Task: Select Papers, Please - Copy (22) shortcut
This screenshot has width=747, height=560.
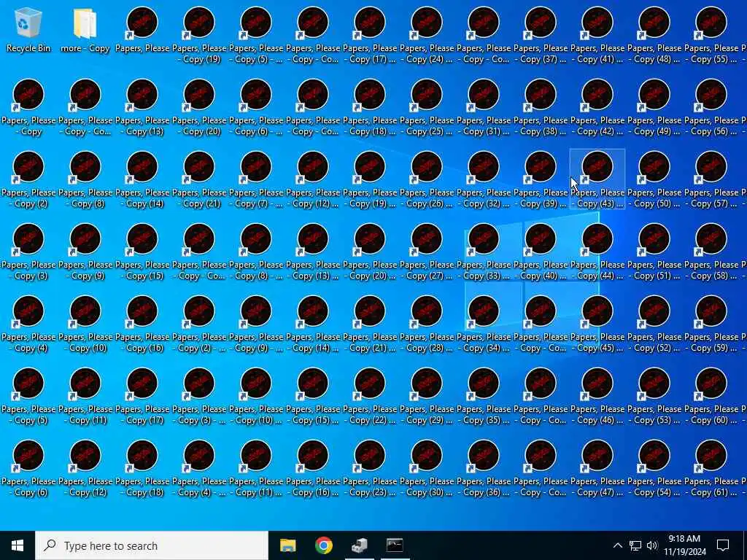Action: tap(370, 397)
